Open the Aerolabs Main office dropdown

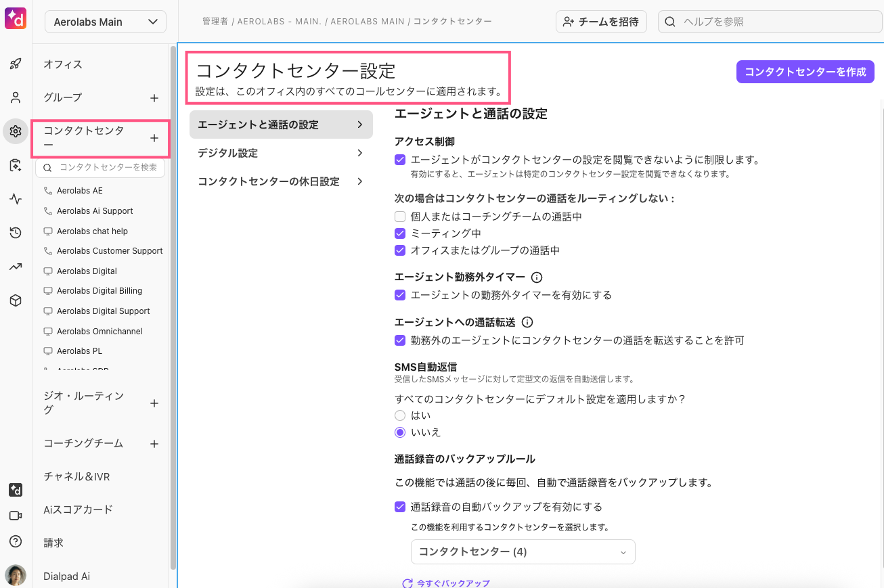[x=106, y=22]
